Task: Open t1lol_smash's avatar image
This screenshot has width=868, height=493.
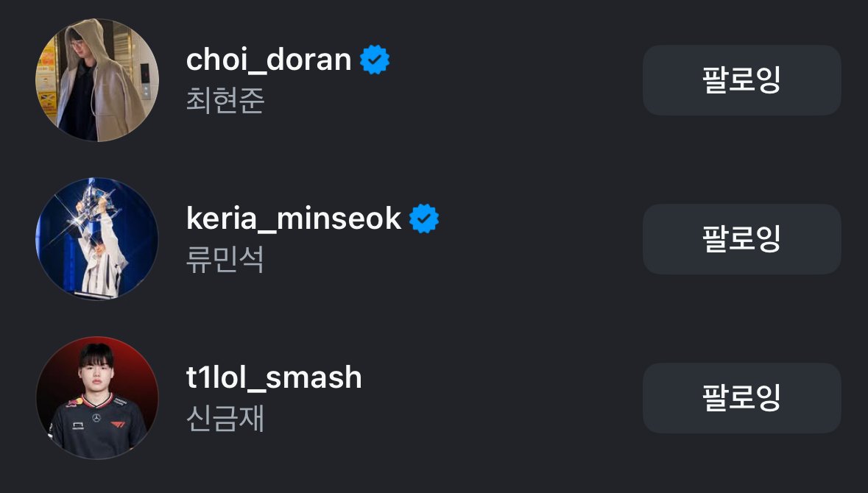Action: [x=97, y=398]
